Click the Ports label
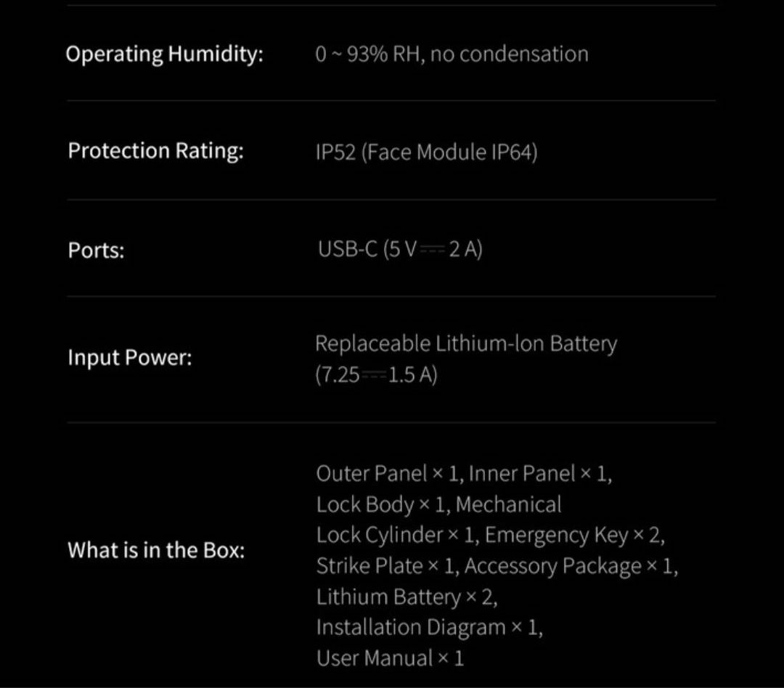The height and width of the screenshot is (688, 784). (x=96, y=250)
